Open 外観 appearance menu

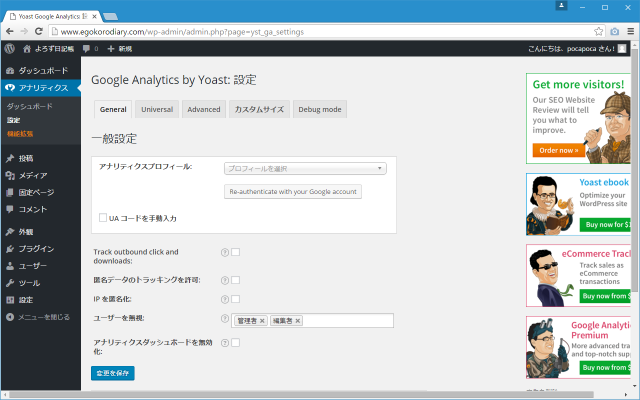41,232
